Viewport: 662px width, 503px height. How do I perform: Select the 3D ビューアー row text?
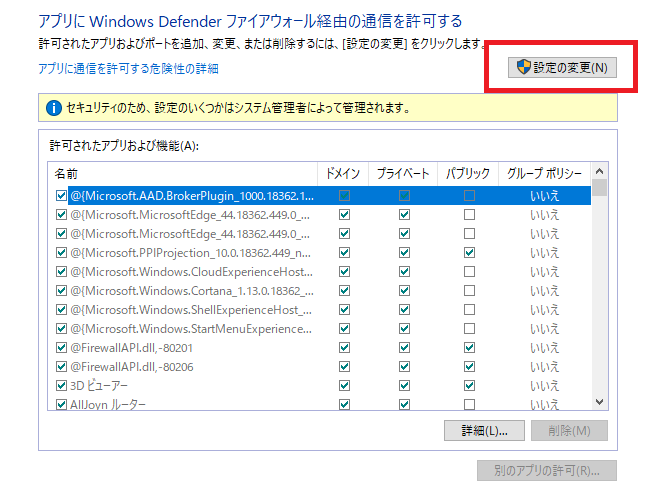pyautogui.click(x=99, y=386)
